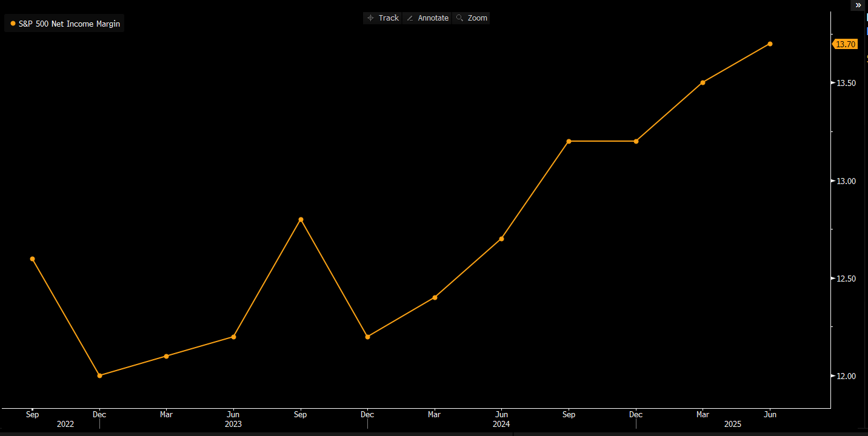Select the December 2023 data point

[x=367, y=337]
